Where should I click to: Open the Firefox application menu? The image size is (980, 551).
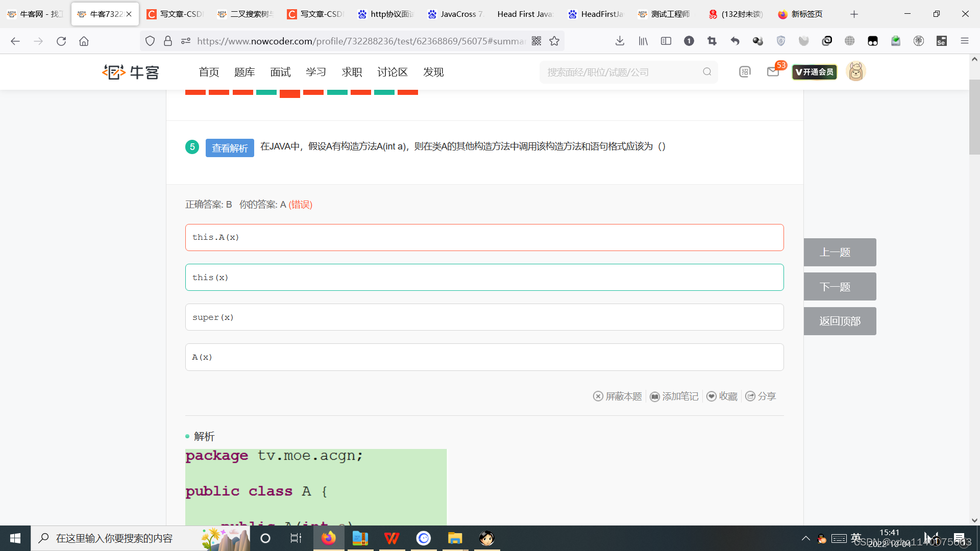pos(965,41)
